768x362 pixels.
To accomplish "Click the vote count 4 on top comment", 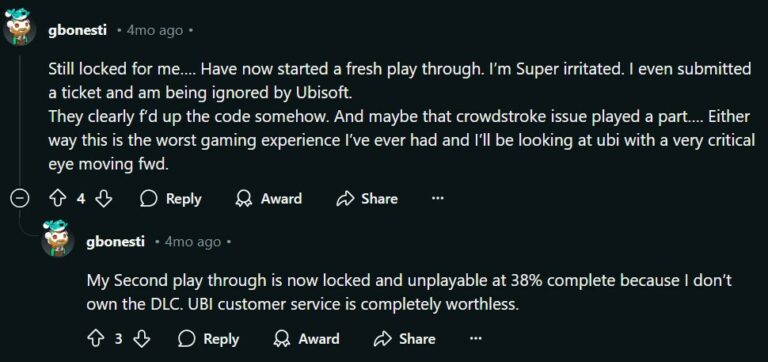I will click(x=81, y=199).
